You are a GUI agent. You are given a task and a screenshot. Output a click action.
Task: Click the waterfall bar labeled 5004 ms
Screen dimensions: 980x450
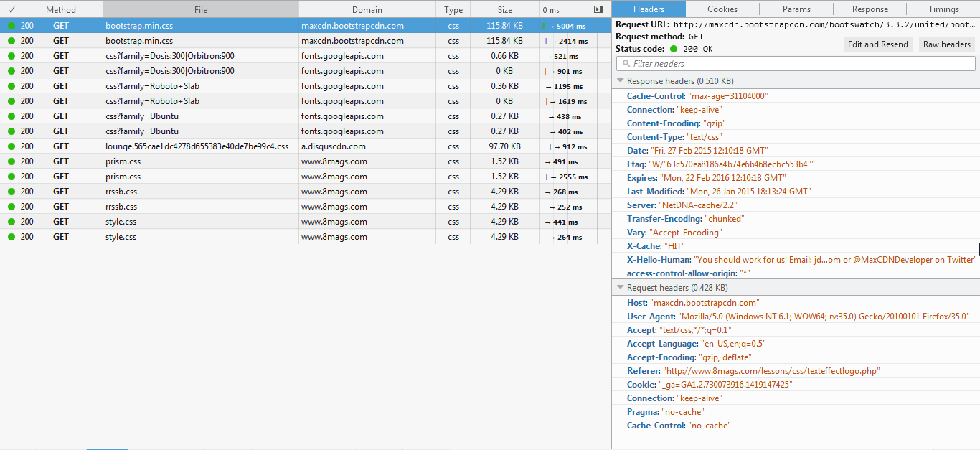point(545,26)
